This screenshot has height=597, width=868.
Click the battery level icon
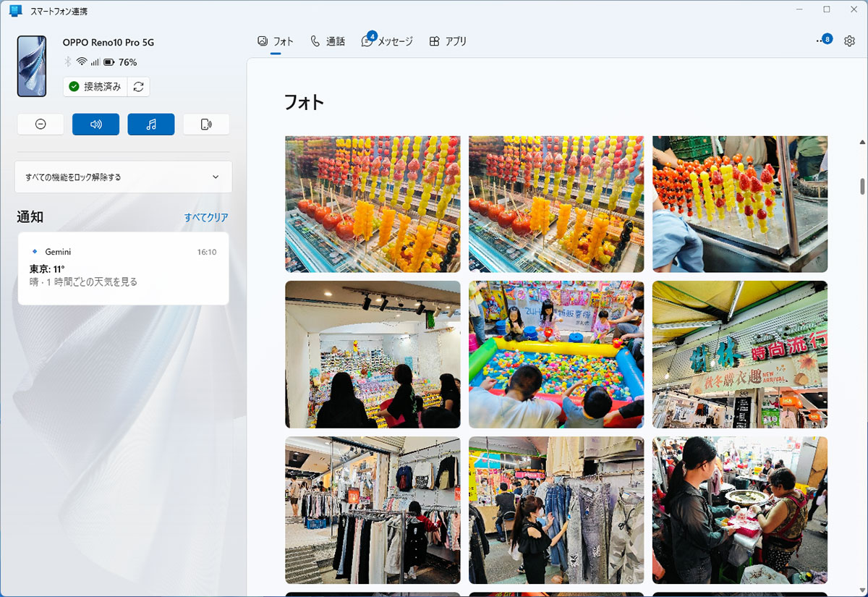tap(109, 62)
